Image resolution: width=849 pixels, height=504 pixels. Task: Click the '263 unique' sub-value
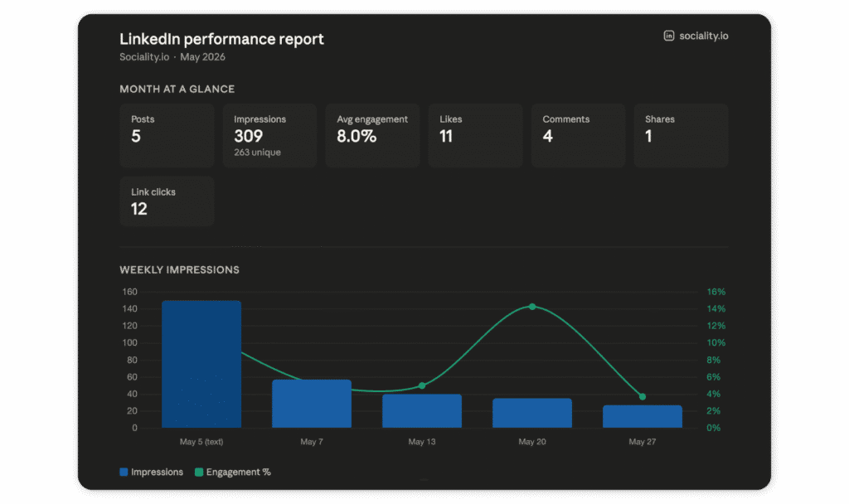(257, 153)
